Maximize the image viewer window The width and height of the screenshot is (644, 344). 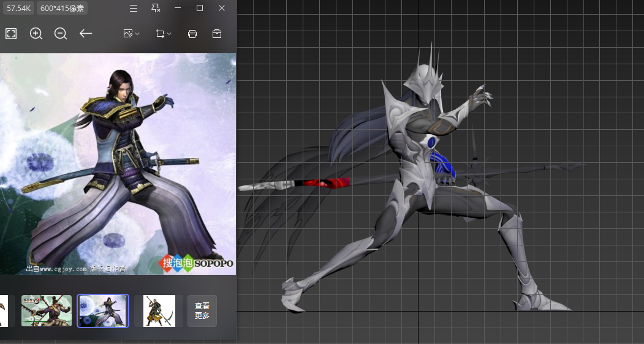[200, 8]
